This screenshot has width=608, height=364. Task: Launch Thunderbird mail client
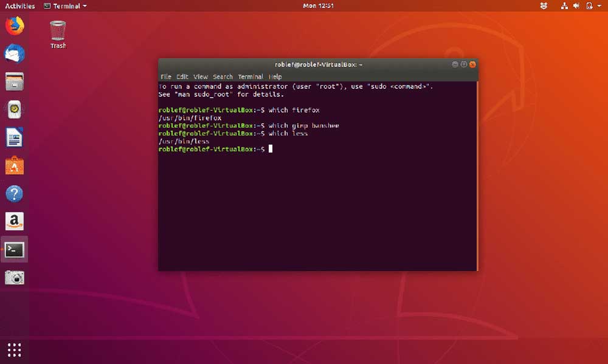pos(13,54)
